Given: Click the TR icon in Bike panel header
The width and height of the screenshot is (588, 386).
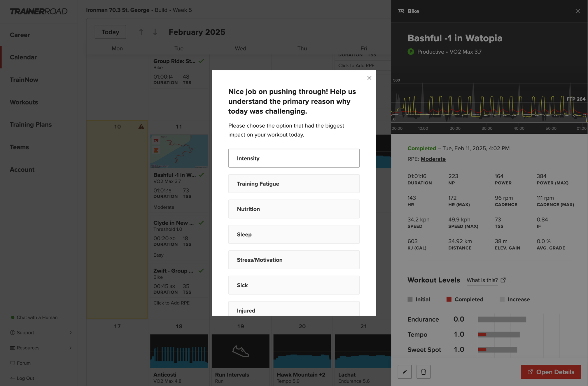Looking at the screenshot, I should 401,11.
